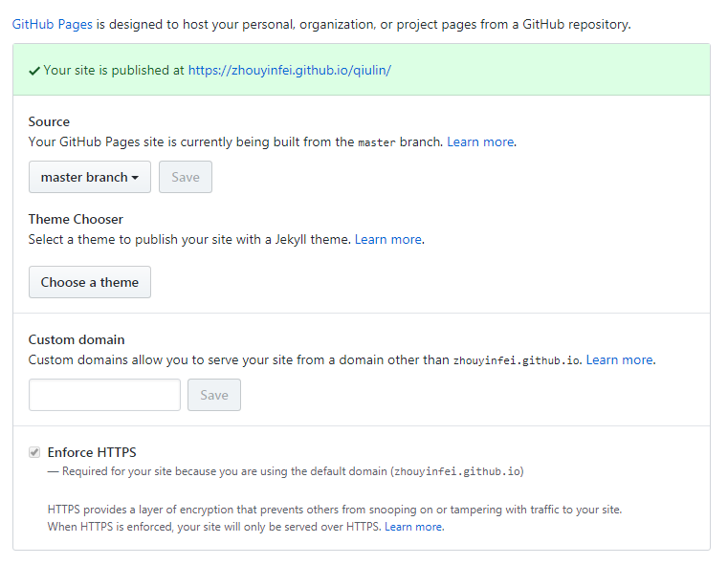Open the GitHub Pages link
The width and height of the screenshot is (728, 565).
pos(52,24)
